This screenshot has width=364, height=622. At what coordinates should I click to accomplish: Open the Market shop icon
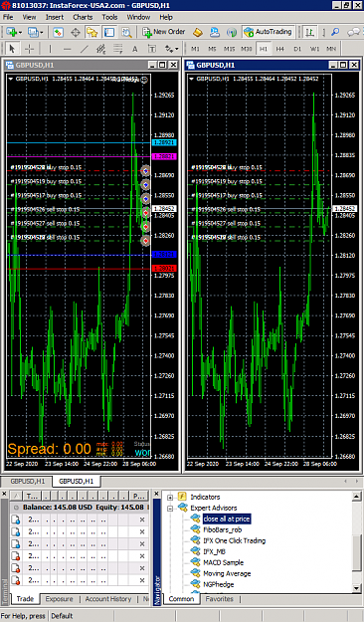click(x=215, y=32)
